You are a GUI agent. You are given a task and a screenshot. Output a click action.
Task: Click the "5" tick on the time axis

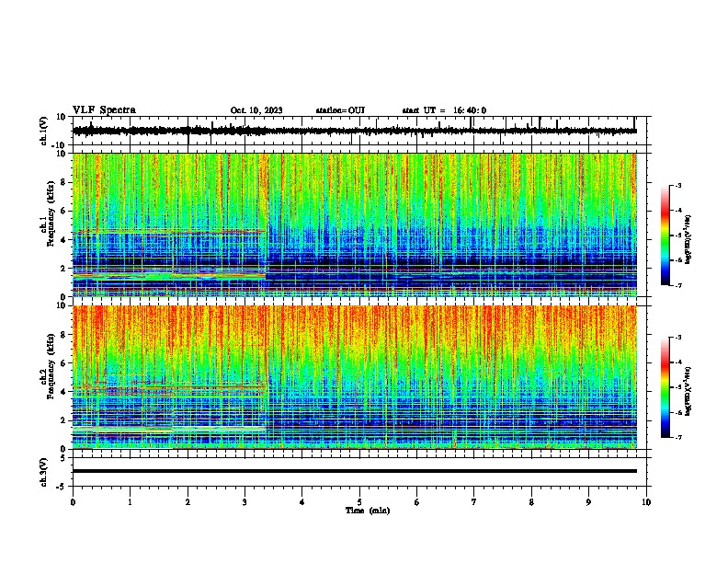(359, 502)
